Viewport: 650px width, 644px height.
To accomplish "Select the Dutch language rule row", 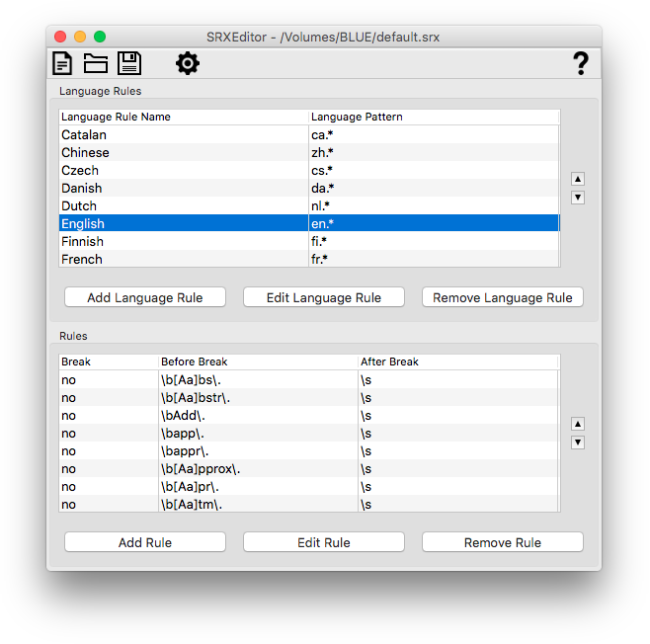I will (x=309, y=206).
